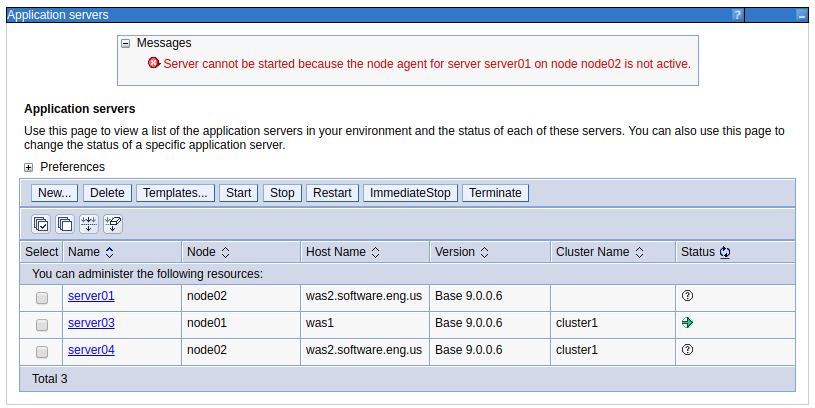Sort by the Host Name column

[375, 252]
